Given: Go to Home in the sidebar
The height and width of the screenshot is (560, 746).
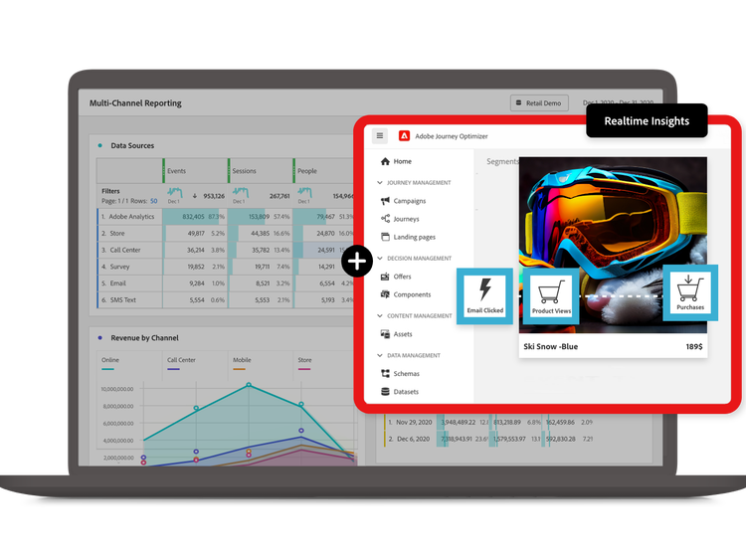Looking at the screenshot, I should [402, 161].
